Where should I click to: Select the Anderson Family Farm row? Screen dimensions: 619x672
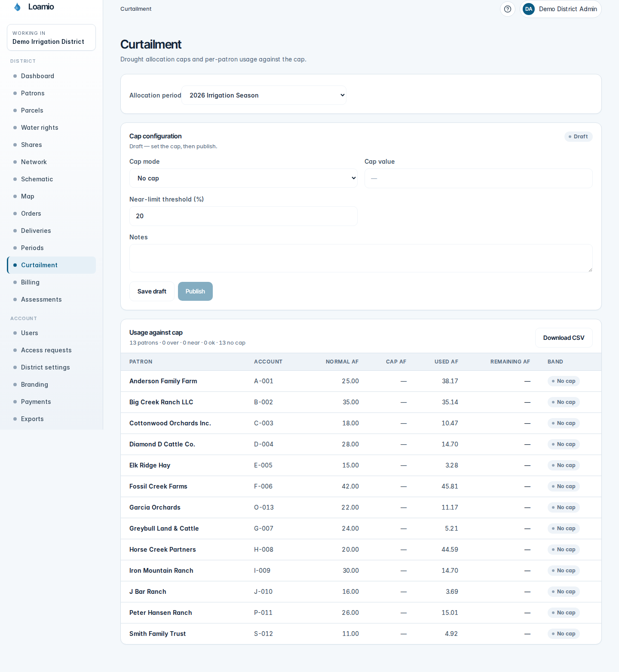[361, 381]
